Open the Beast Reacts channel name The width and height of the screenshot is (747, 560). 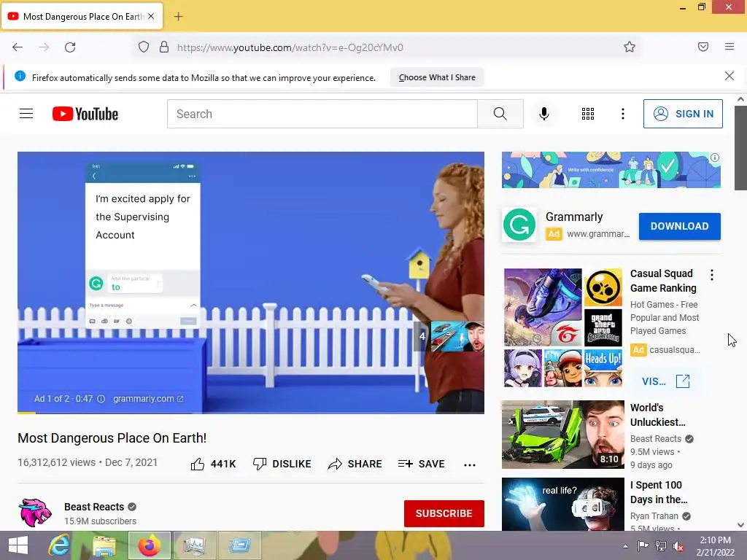pyautogui.click(x=94, y=507)
